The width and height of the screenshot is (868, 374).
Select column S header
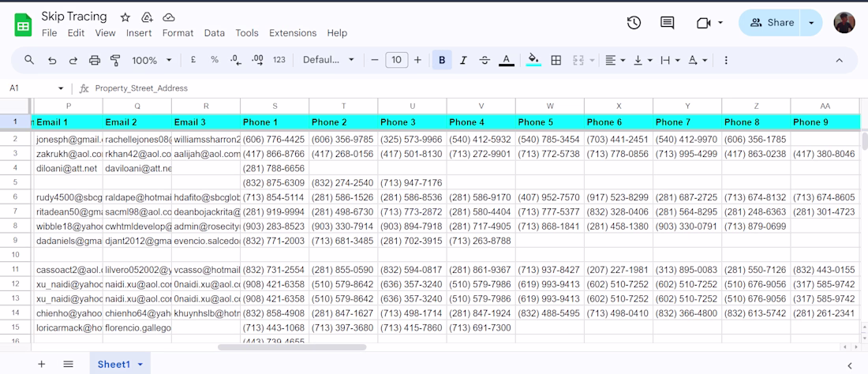point(275,107)
